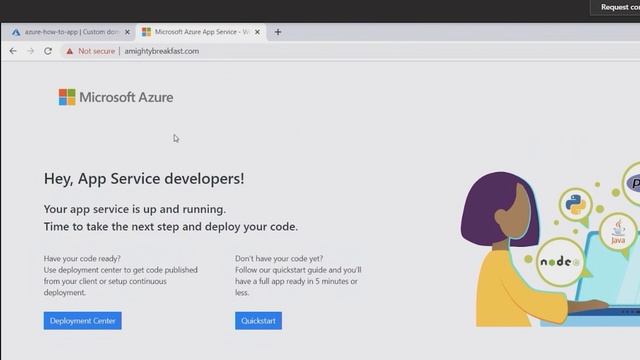Click the Quickstart button
Screen dimensions: 640x360
pyautogui.click(x=258, y=321)
